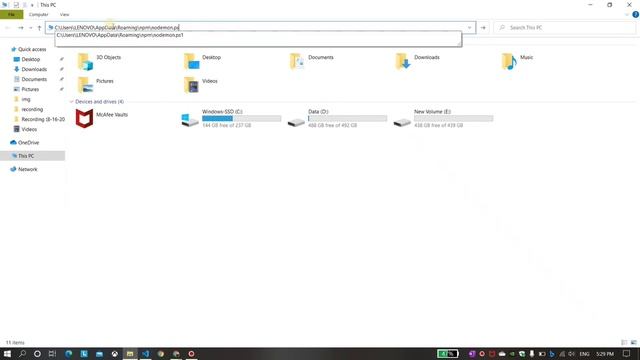Open Task View on the taskbar
The height and width of the screenshot is (360, 640).
point(52,354)
